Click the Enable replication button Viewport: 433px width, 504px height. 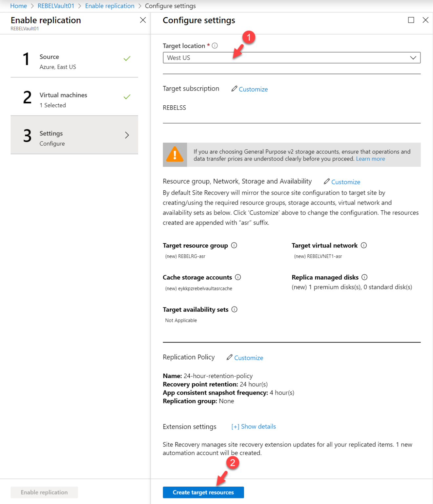44,492
